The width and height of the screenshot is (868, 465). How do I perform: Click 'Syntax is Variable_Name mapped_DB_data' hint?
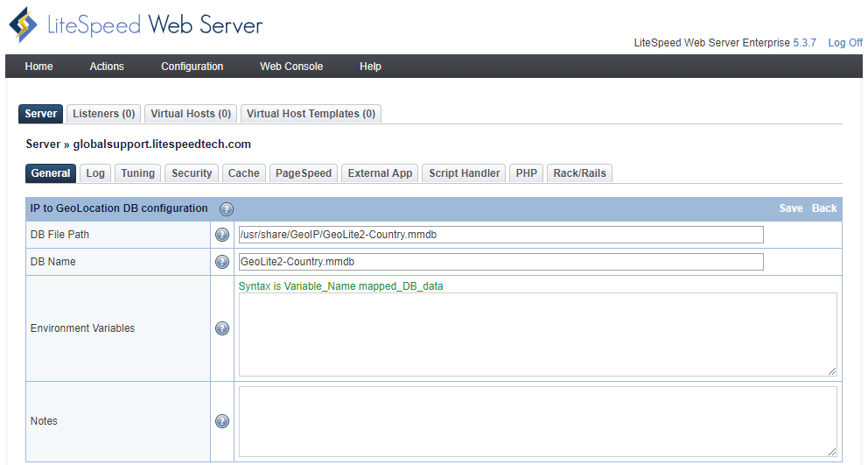(340, 286)
